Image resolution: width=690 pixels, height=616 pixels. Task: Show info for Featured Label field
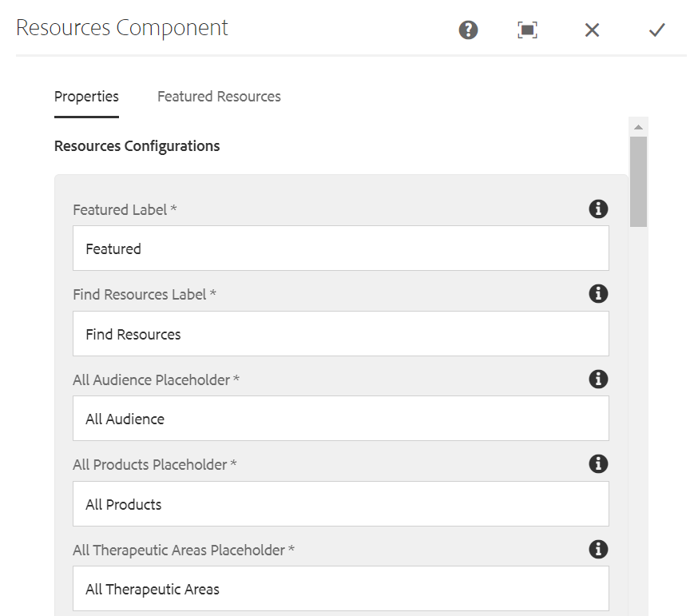(598, 209)
